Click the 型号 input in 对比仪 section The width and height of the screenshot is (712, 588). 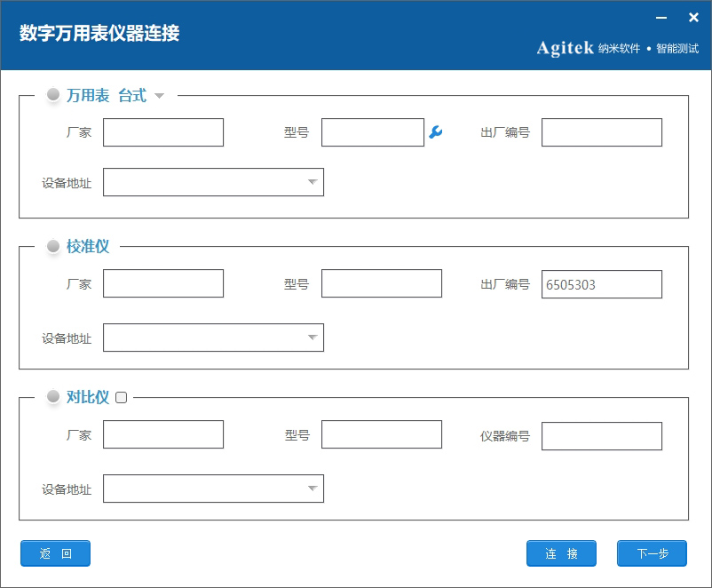(381, 433)
